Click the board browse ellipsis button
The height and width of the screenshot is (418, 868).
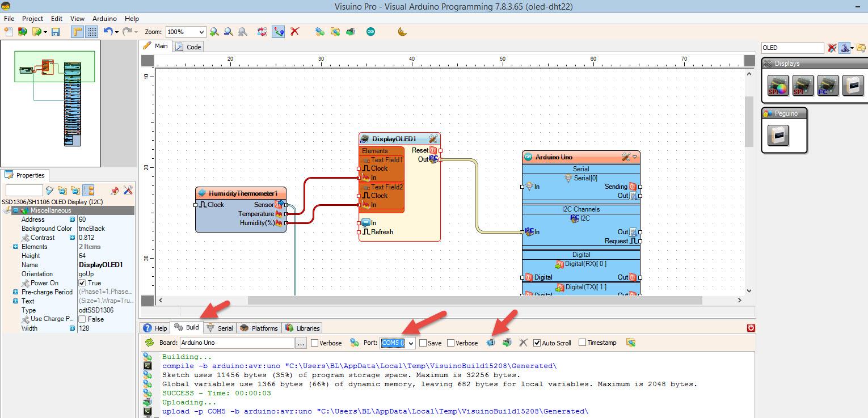301,343
